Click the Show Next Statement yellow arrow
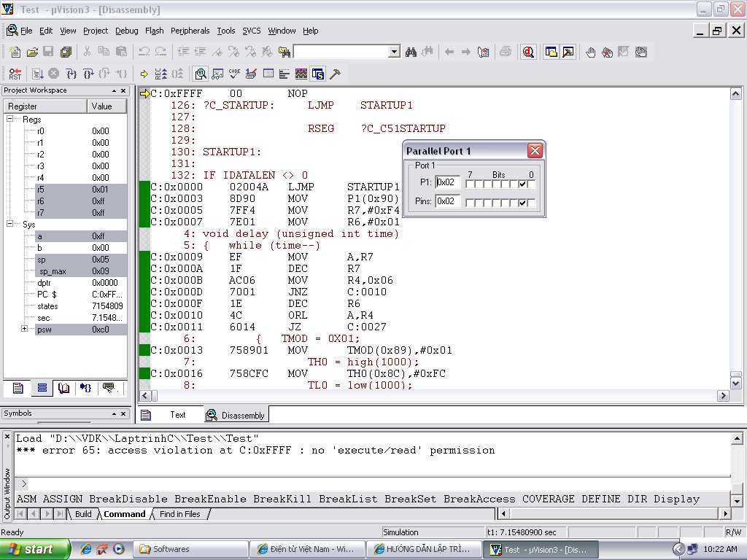Image resolution: width=747 pixels, height=560 pixels. click(144, 74)
